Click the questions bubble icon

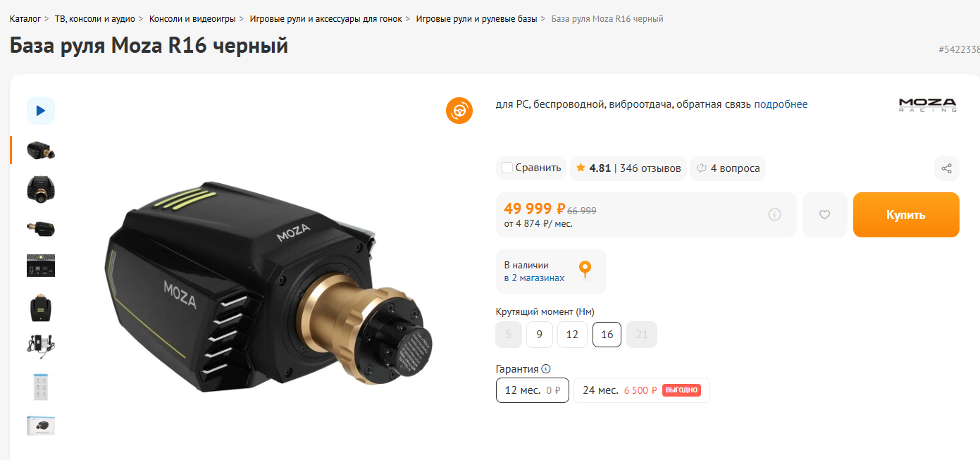tap(702, 168)
